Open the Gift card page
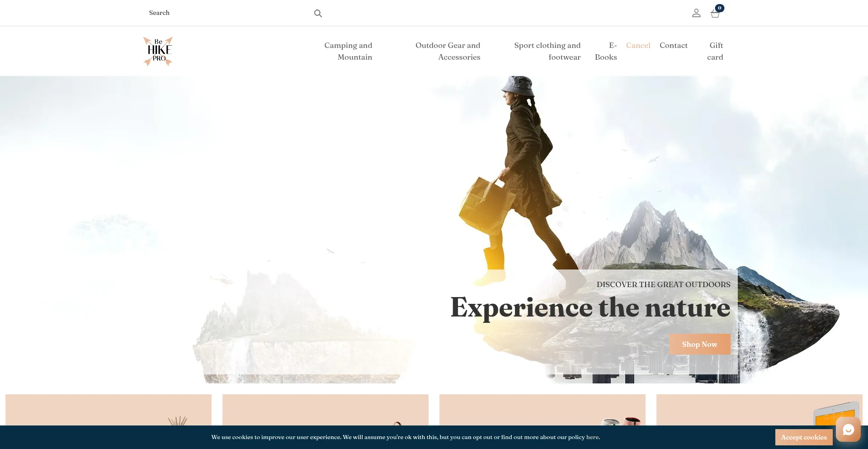 coord(715,51)
